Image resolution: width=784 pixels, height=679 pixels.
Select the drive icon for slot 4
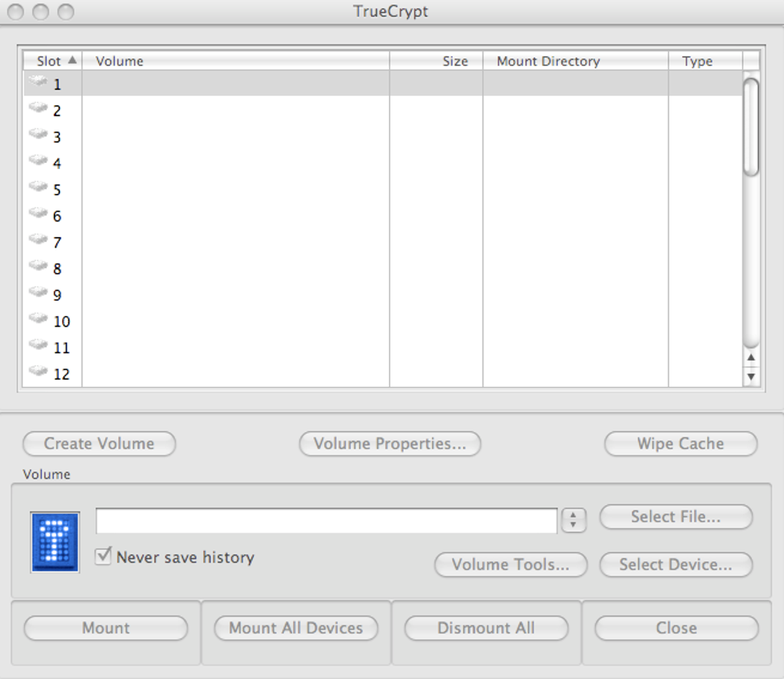click(x=38, y=160)
